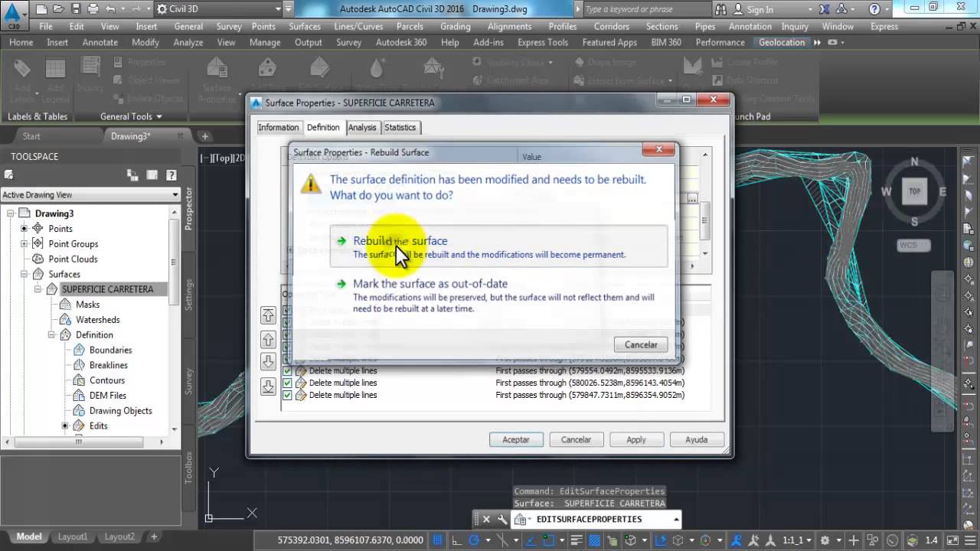Click move-down arrow beside operations list
Image resolution: width=980 pixels, height=551 pixels.
[268, 362]
